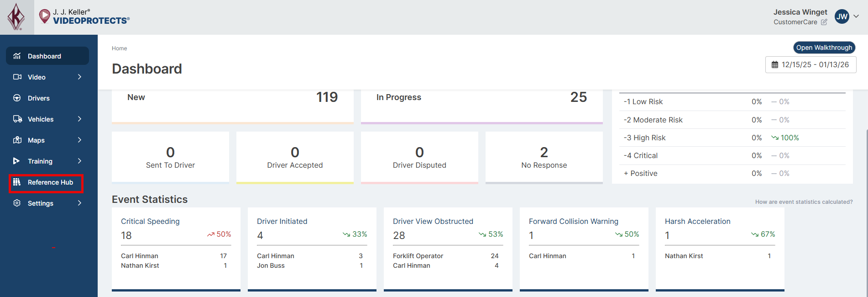Viewport: 868px width, 297px height.
Task: Click the Home breadcrumb link
Action: point(120,48)
